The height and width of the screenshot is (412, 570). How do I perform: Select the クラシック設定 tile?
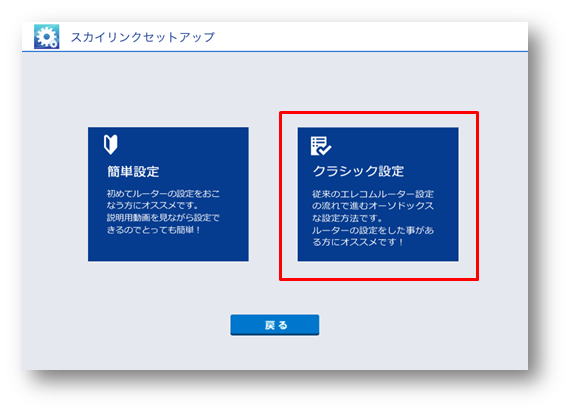[x=378, y=194]
